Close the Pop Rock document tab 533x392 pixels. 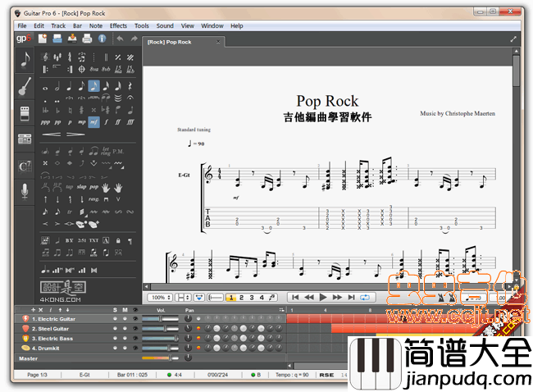tap(218, 42)
